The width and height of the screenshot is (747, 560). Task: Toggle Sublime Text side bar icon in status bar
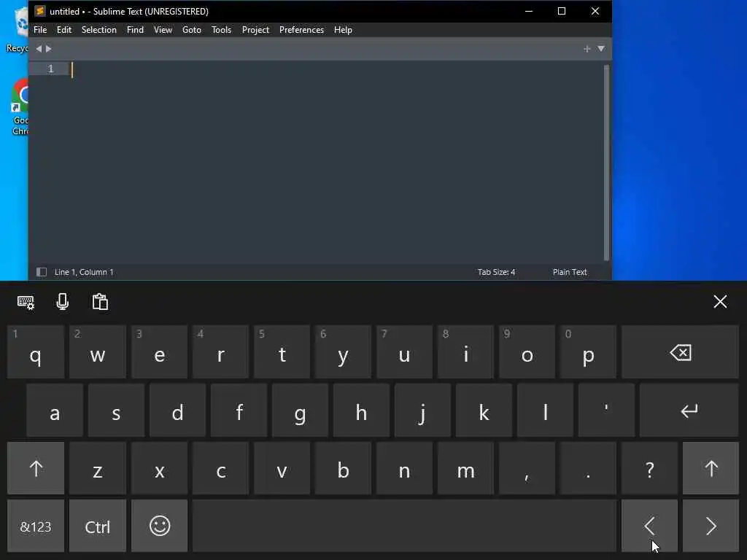[42, 272]
